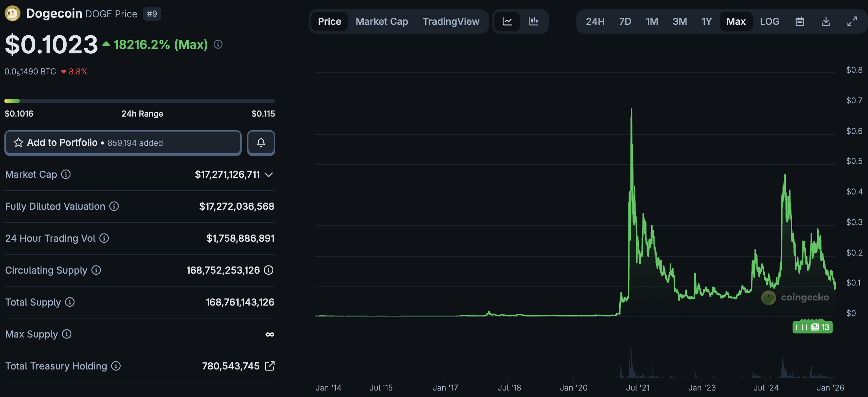Image resolution: width=868 pixels, height=397 pixels.
Task: Click the 0.0₅1490 BTC price text
Action: tap(30, 72)
